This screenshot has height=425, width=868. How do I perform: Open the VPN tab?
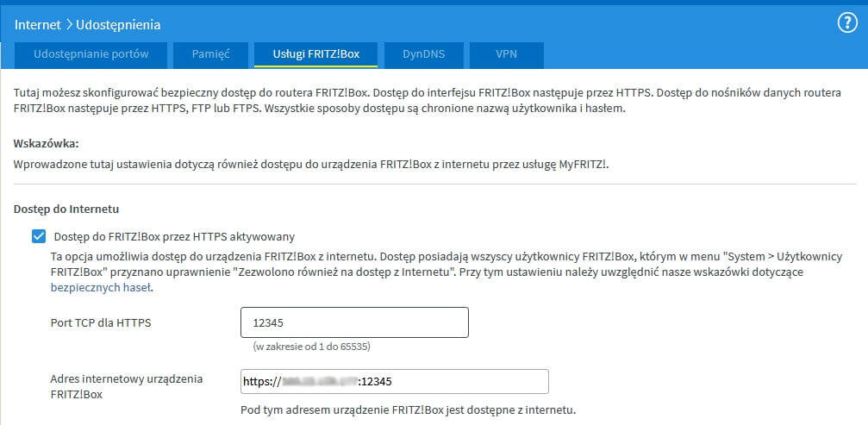point(507,55)
